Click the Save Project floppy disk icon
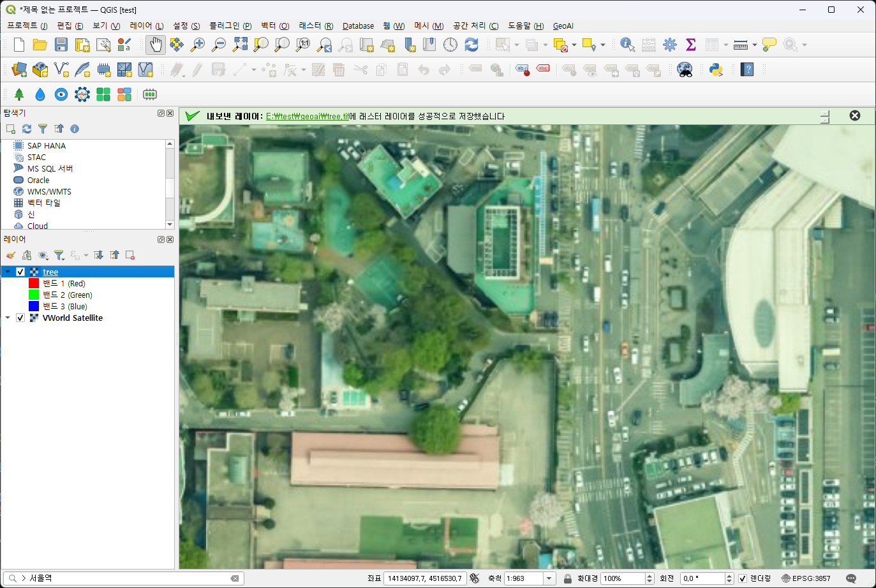Image resolution: width=876 pixels, height=588 pixels. pos(61,45)
